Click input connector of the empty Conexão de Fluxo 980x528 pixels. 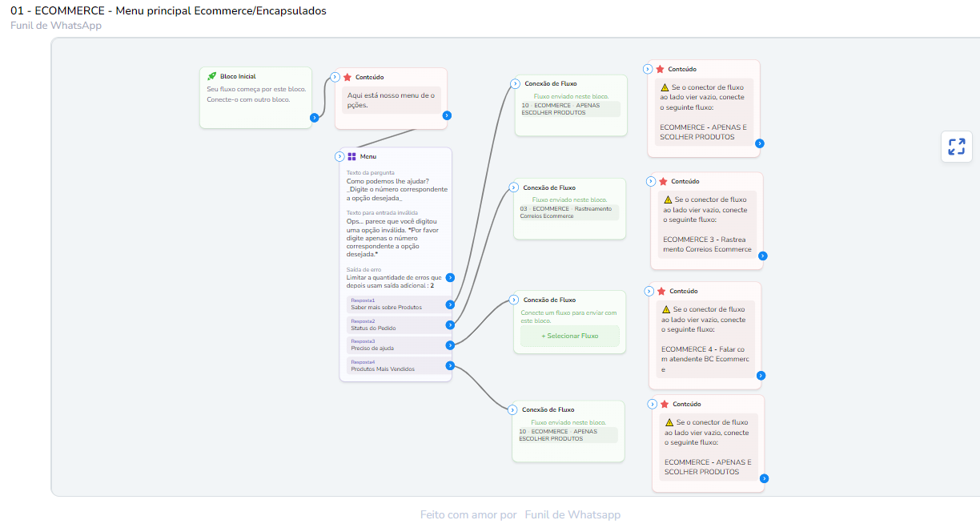(514, 300)
